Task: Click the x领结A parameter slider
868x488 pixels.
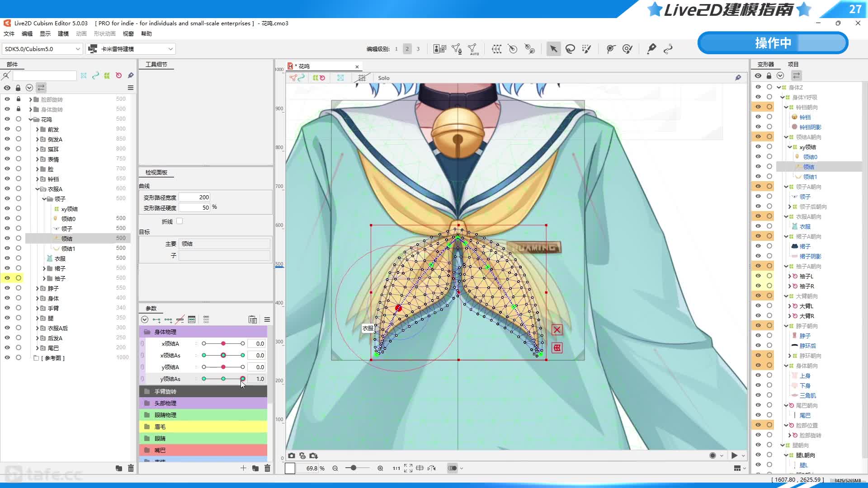Action: pos(223,343)
